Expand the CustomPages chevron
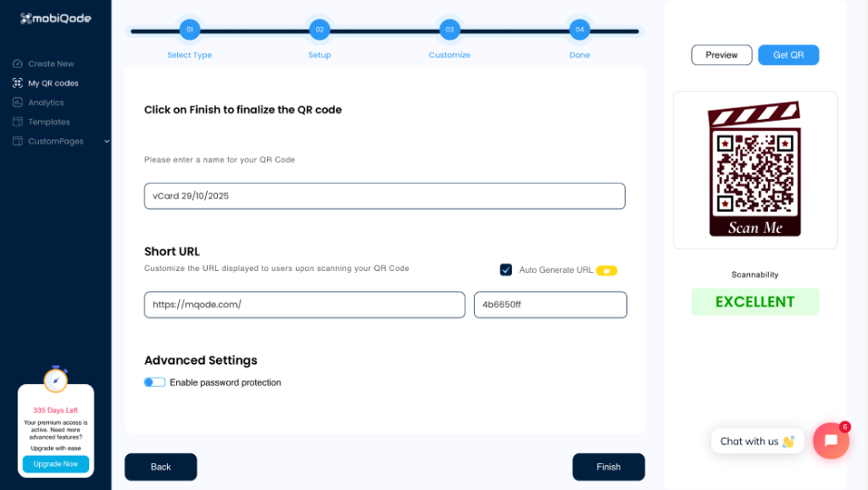This screenshot has height=490, width=868. coord(107,141)
